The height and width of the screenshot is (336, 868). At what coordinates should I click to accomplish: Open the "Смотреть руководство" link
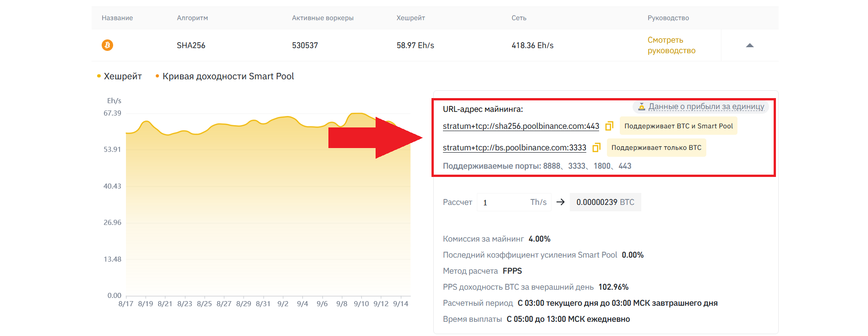pyautogui.click(x=671, y=45)
